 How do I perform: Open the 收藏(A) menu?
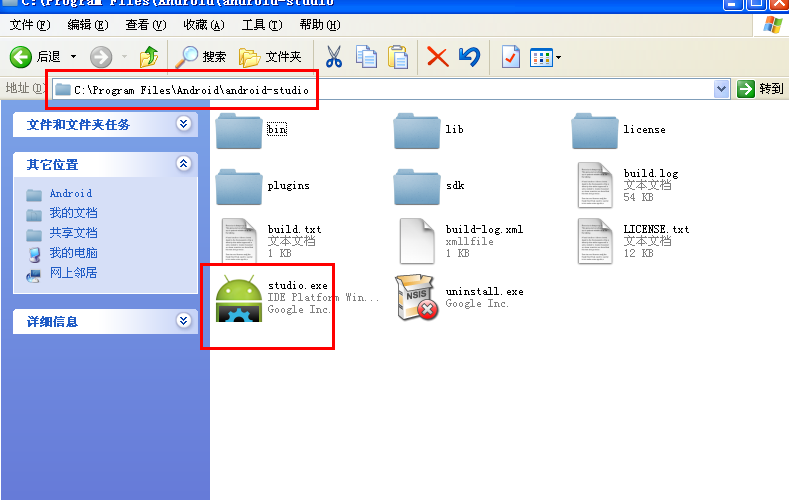click(x=203, y=25)
